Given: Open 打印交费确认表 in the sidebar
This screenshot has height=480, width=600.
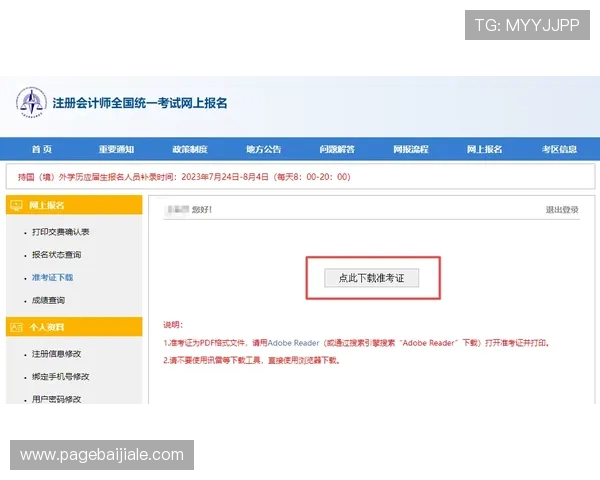Looking at the screenshot, I should tap(61, 232).
